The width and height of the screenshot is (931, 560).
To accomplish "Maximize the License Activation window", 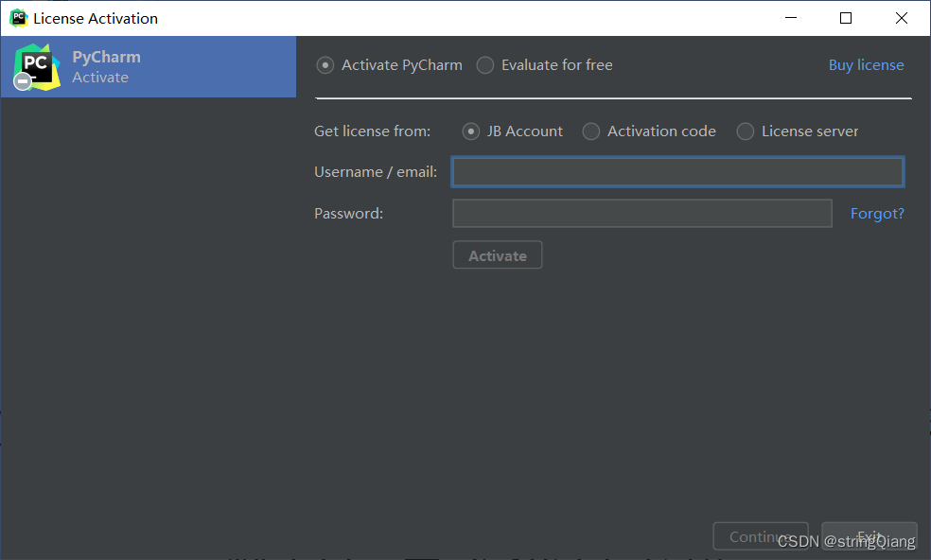I will [846, 18].
